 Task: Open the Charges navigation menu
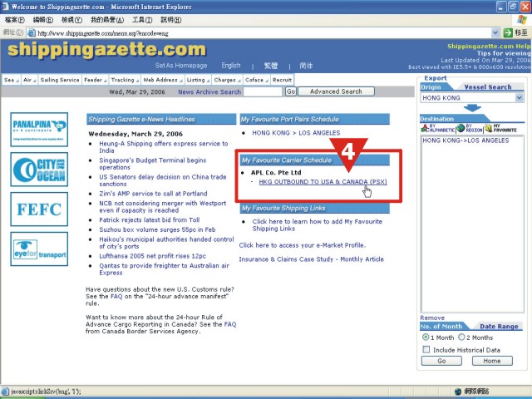point(227,80)
